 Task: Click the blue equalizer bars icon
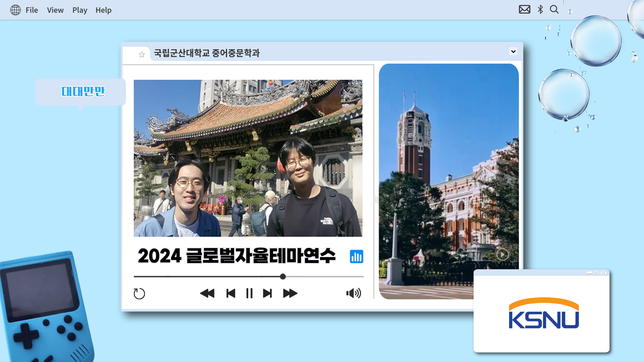tap(356, 256)
